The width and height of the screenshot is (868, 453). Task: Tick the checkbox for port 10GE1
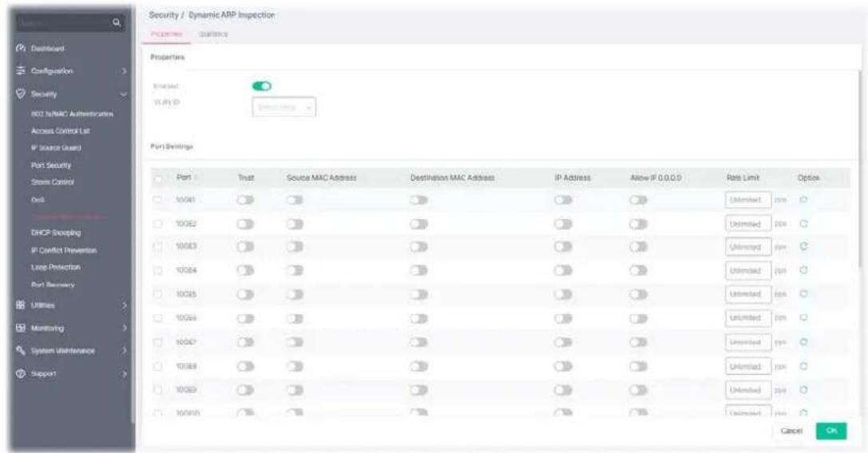pyautogui.click(x=158, y=200)
